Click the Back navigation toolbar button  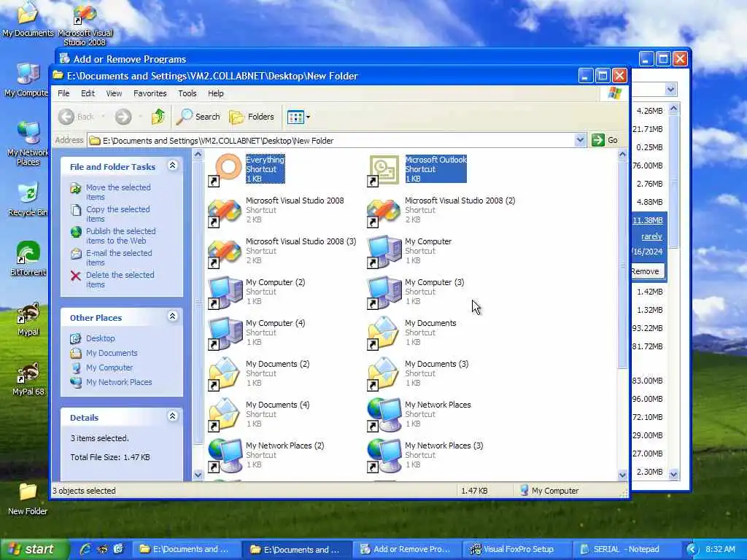(x=76, y=117)
